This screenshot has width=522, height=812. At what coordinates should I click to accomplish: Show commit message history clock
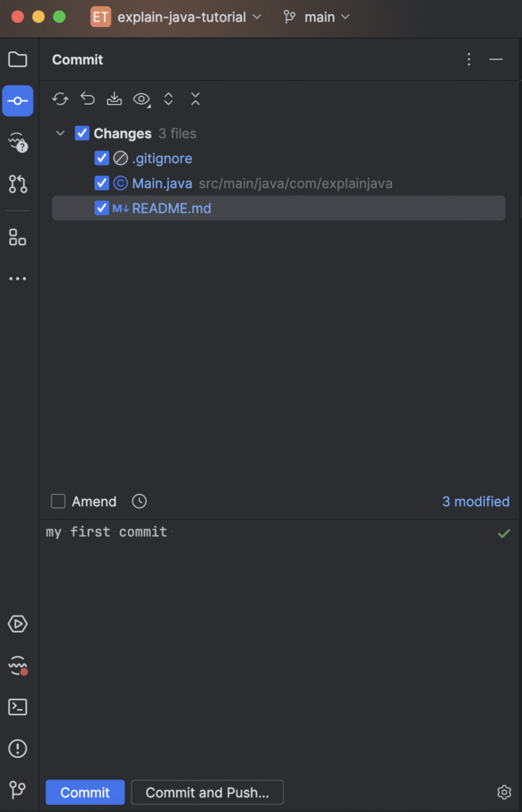tap(140, 501)
